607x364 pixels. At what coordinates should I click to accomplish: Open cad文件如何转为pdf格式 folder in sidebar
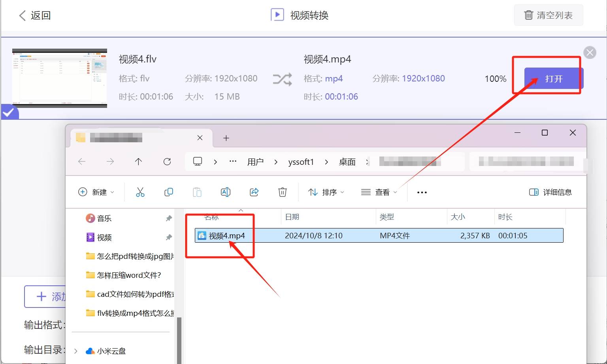[130, 294]
